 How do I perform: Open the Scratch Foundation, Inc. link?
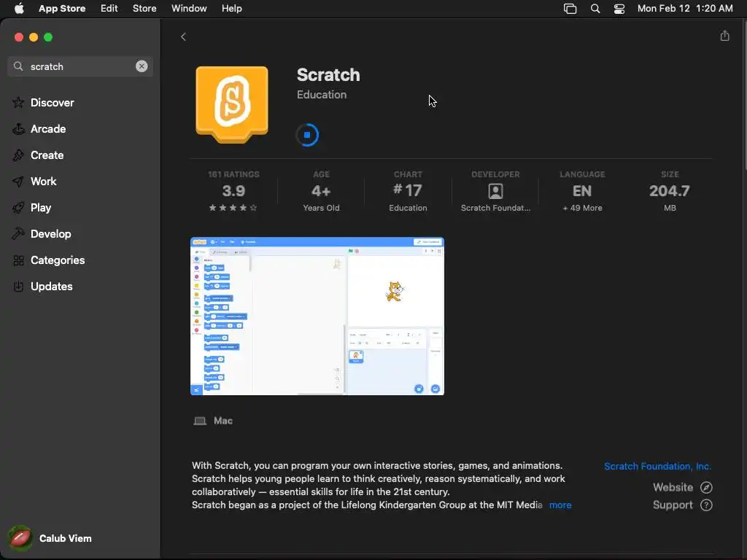(657, 466)
